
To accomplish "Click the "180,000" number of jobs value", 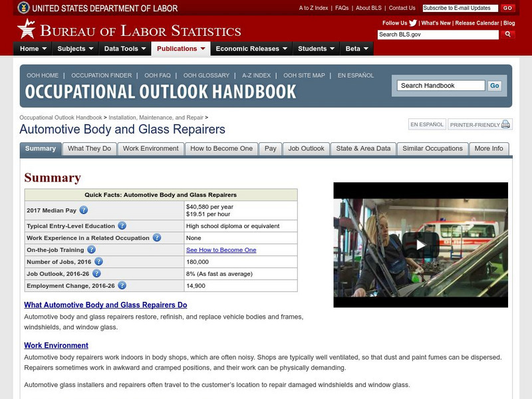I will click(x=198, y=261).
